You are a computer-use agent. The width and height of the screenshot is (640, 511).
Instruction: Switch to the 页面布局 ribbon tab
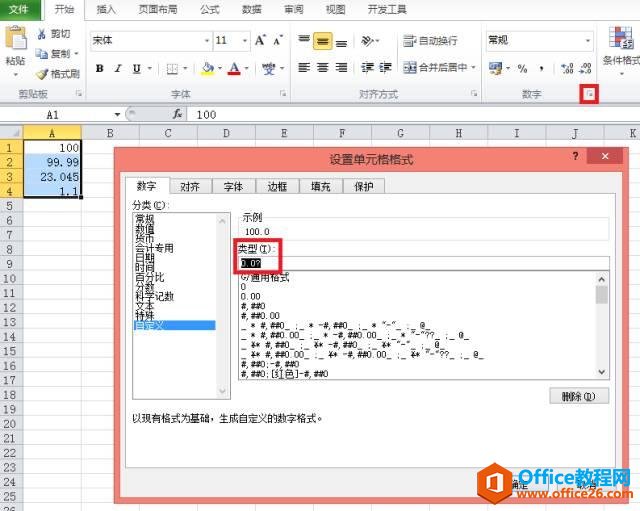[158, 9]
